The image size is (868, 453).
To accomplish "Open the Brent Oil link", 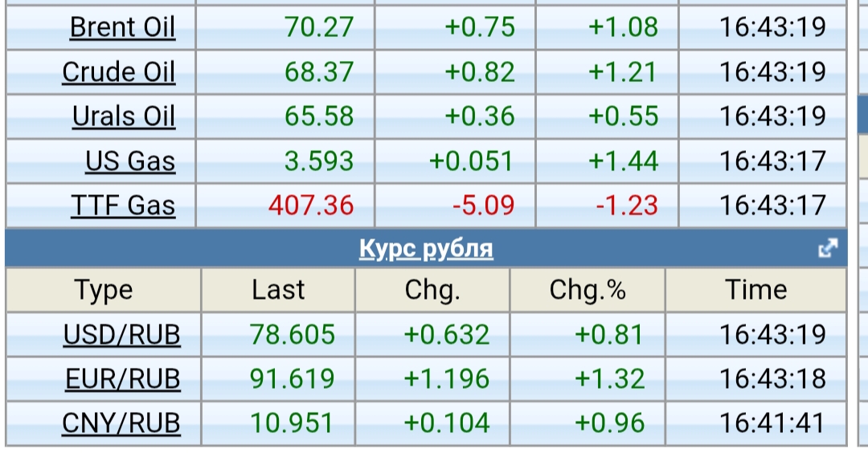I will pos(122,27).
